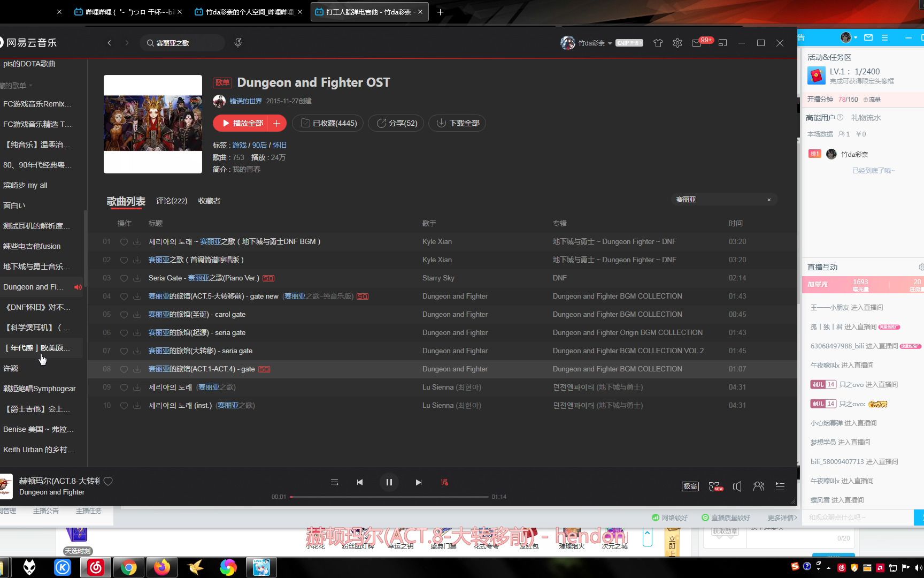This screenshot has height=578, width=924.
Task: Open the listen-together friends icon
Action: point(759,486)
